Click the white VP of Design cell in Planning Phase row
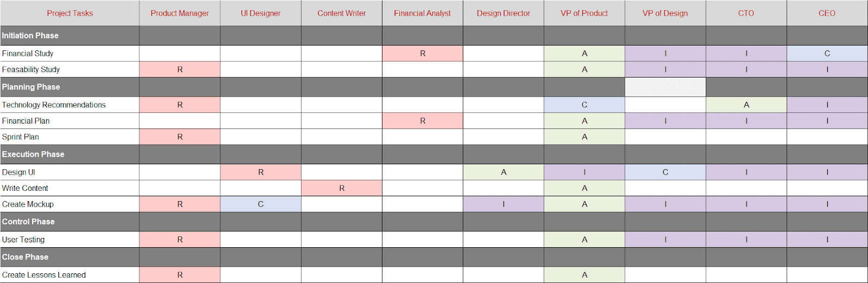The width and height of the screenshot is (868, 283). pyautogui.click(x=666, y=87)
